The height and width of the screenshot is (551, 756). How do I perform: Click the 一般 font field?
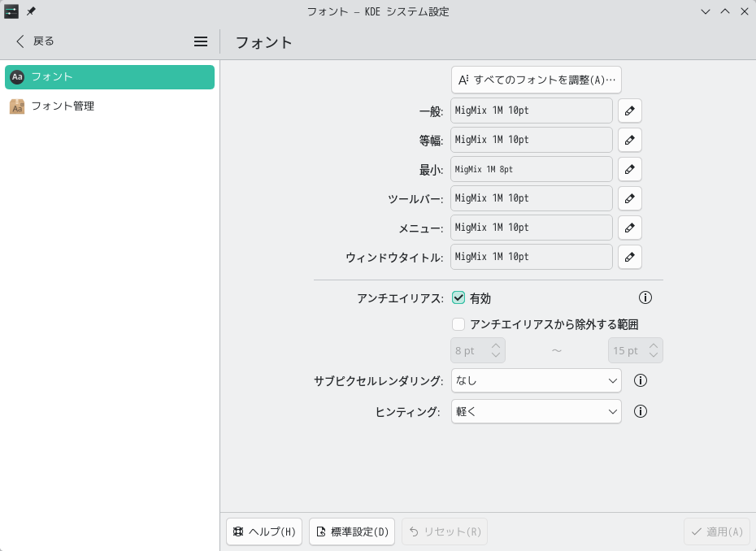coord(532,111)
